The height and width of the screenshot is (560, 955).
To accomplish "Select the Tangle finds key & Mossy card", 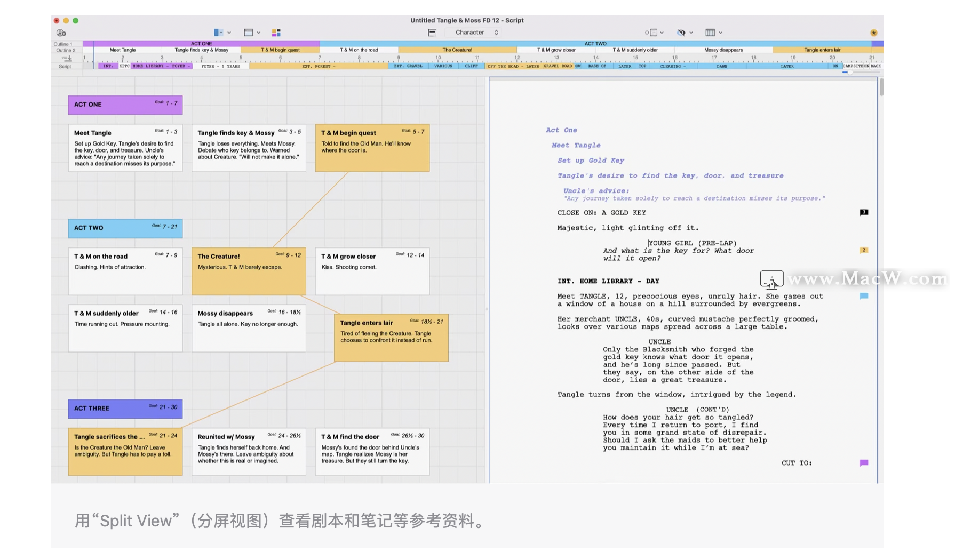I will click(249, 148).
